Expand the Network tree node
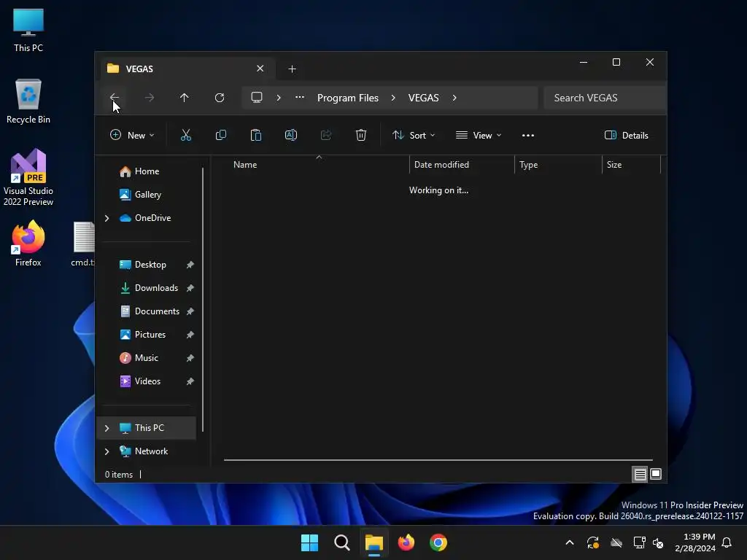Viewport: 747px width, 560px height. point(107,451)
